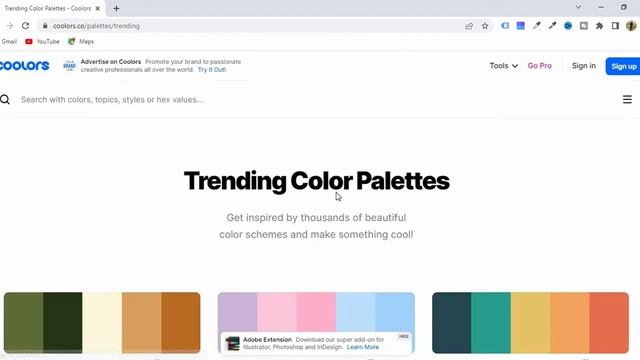Reload the page with refresh icon
This screenshot has width=640, height=360.
tap(25, 26)
